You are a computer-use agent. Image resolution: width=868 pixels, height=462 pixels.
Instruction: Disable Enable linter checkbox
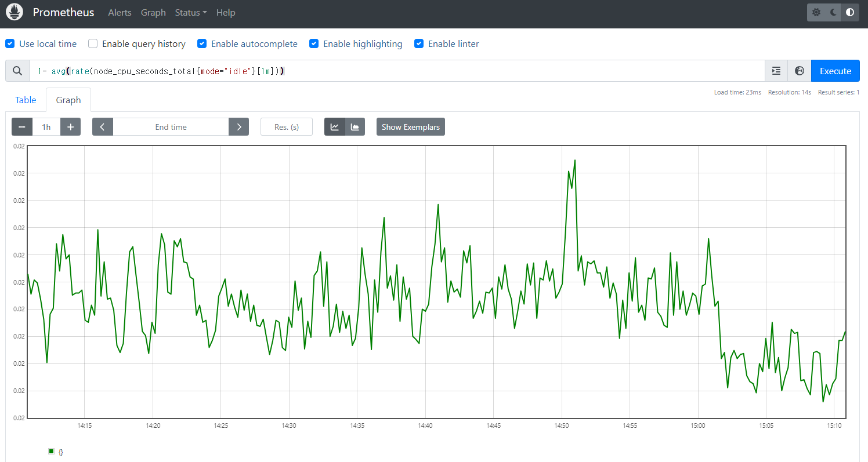pyautogui.click(x=419, y=43)
